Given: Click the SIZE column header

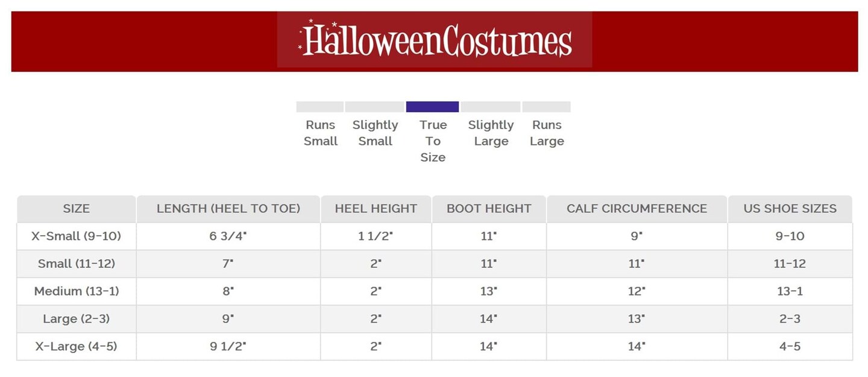Looking at the screenshot, I should (76, 209).
